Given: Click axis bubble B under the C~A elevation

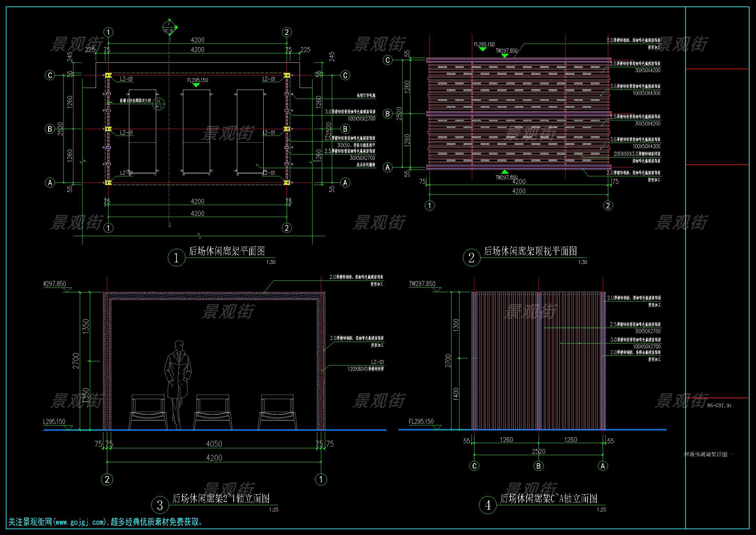Looking at the screenshot, I should pyautogui.click(x=539, y=466).
